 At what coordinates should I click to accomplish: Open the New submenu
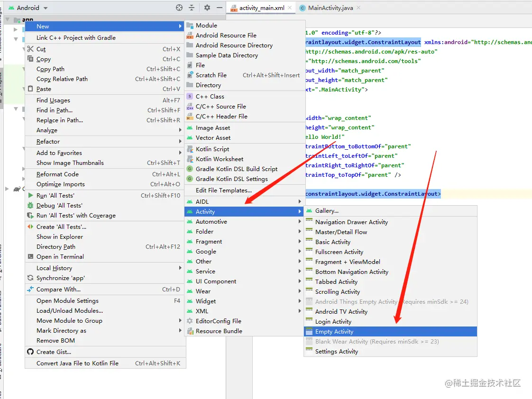point(105,26)
